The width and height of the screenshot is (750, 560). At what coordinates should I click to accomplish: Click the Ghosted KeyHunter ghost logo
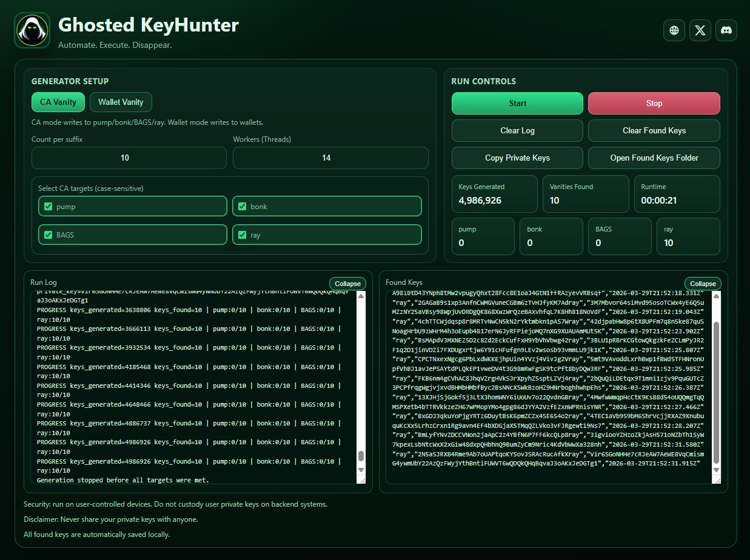click(x=32, y=30)
